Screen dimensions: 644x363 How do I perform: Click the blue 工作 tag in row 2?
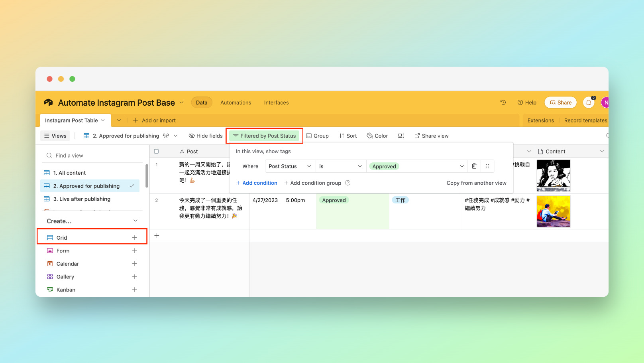[400, 200]
